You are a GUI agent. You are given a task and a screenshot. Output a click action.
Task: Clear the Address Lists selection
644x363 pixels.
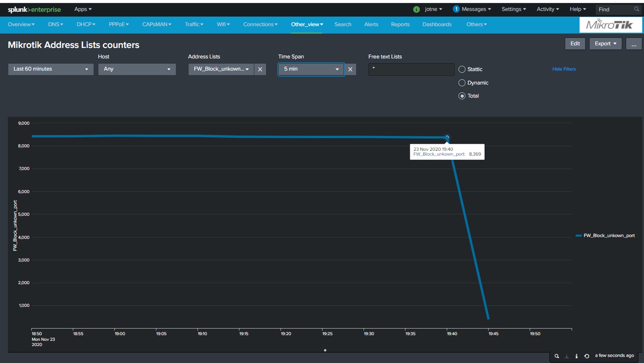click(260, 69)
